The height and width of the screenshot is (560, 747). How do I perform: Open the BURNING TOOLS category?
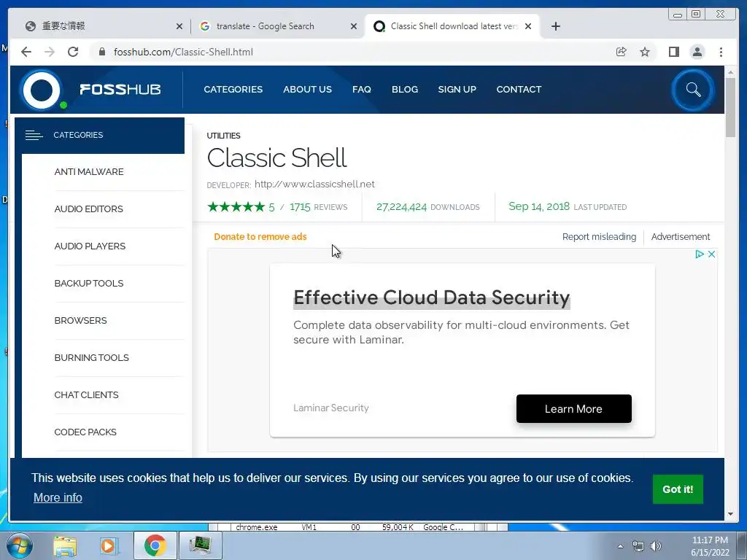point(91,357)
